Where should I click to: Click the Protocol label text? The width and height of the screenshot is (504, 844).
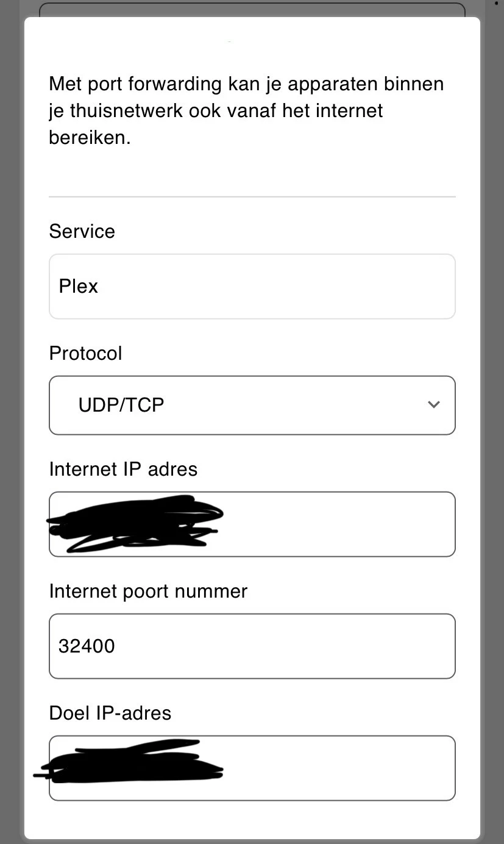coord(85,353)
